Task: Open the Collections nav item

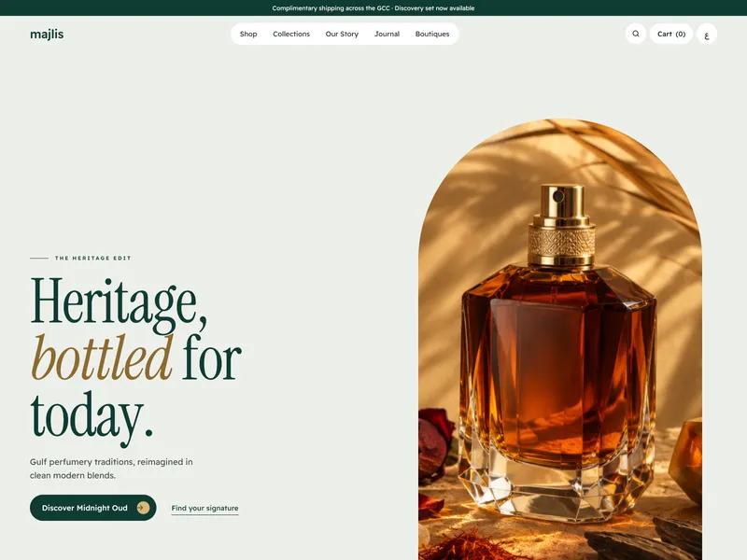Action: (291, 34)
